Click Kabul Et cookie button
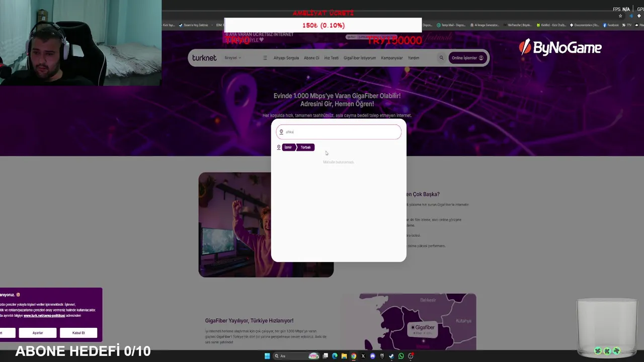Image resolution: width=644 pixels, height=362 pixels. [x=78, y=333]
